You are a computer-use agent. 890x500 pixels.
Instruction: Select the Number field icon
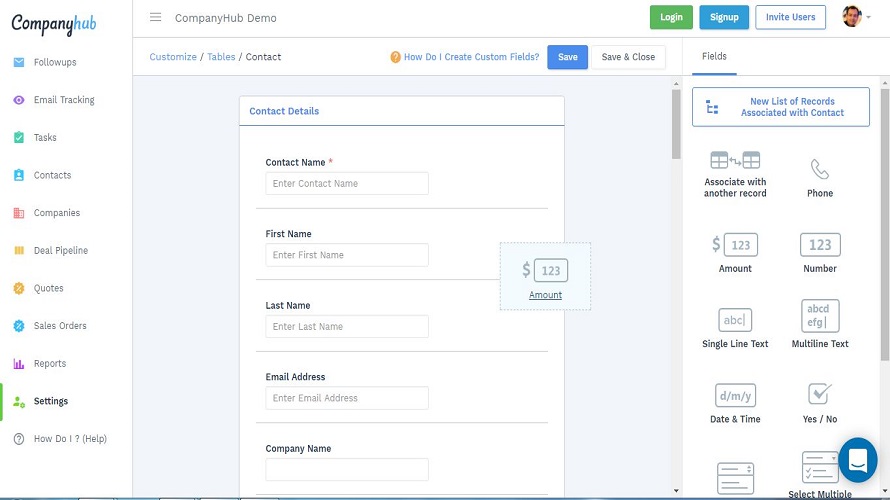coord(820,245)
